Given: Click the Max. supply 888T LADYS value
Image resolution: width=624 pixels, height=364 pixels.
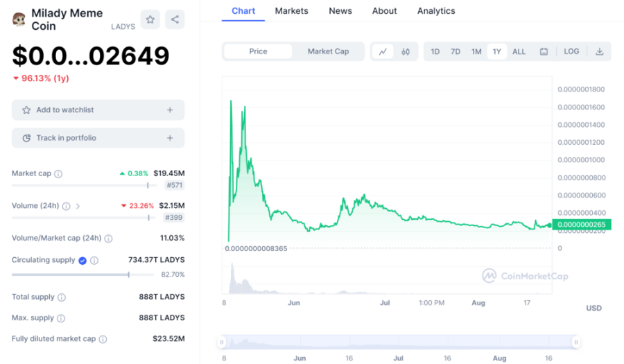Looking at the screenshot, I should (162, 318).
